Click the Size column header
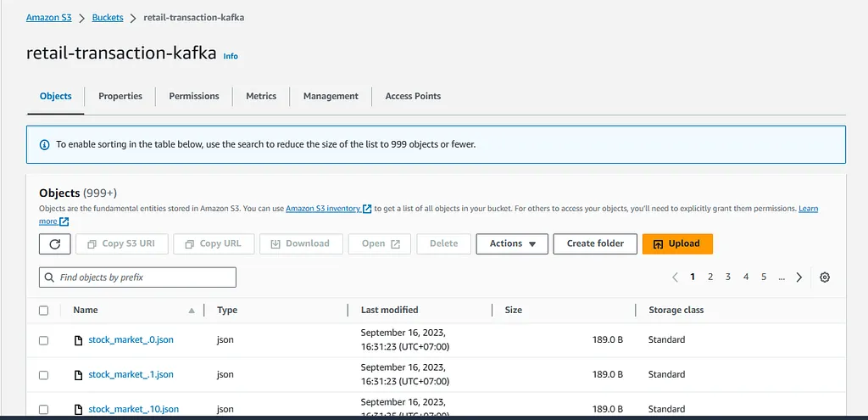Image resolution: width=868 pixels, height=420 pixels. click(x=513, y=311)
